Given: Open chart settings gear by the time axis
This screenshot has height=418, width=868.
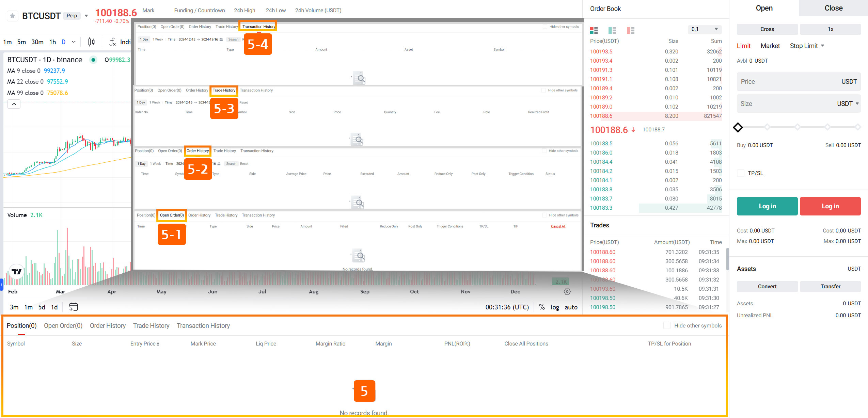Looking at the screenshot, I should pyautogui.click(x=567, y=291).
